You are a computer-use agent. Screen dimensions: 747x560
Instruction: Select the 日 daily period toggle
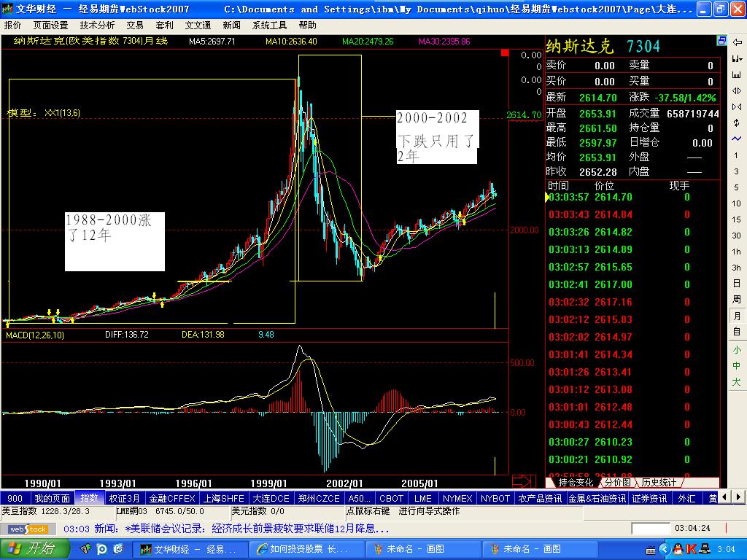point(736,283)
